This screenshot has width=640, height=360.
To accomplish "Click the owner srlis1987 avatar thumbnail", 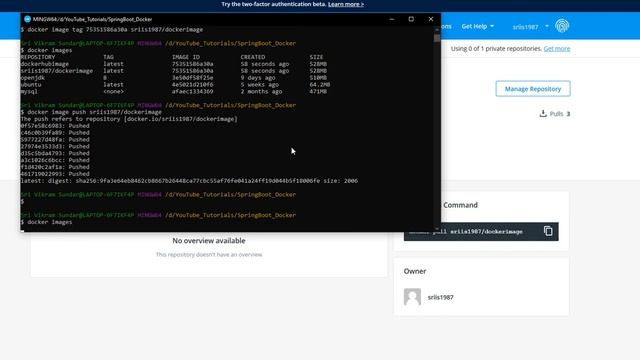I will tap(412, 297).
